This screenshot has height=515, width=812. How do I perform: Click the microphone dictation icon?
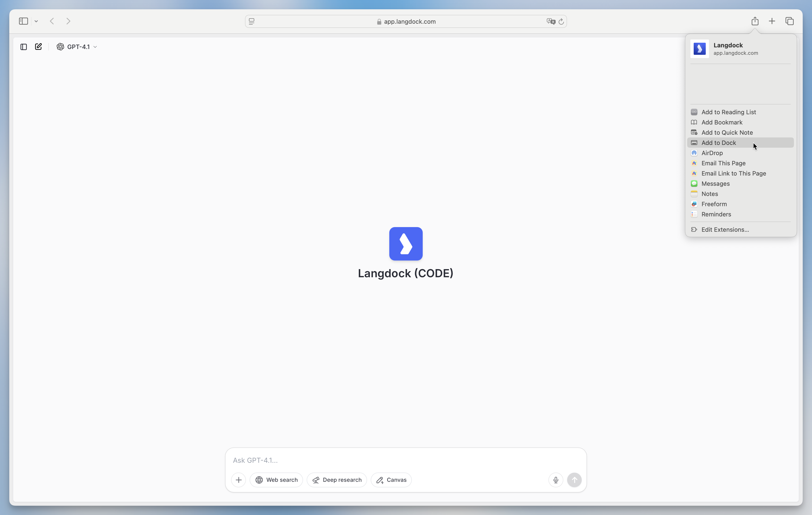pos(556,479)
